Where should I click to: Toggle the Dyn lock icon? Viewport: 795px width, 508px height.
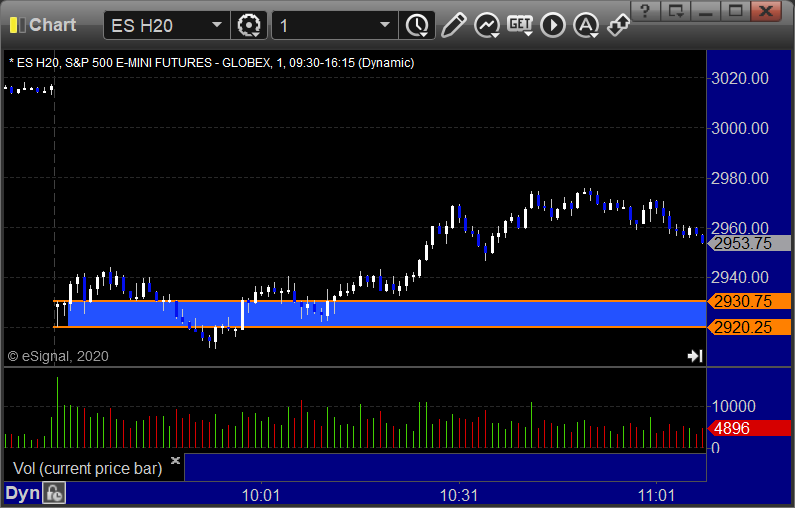pos(54,493)
